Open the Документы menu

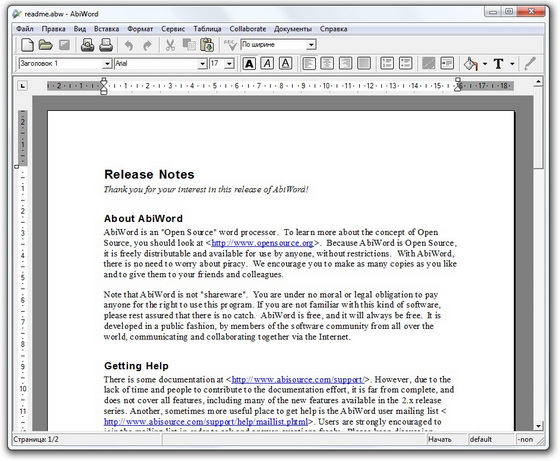[x=292, y=29]
